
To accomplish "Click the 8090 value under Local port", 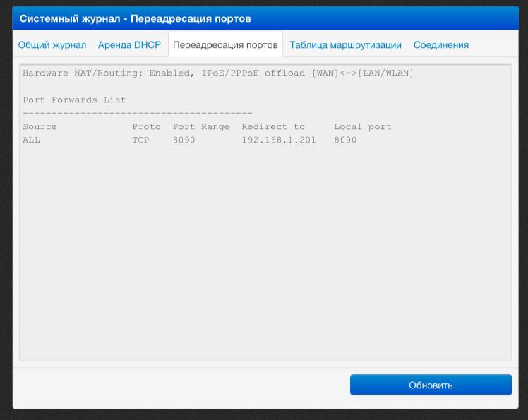I will click(x=345, y=140).
